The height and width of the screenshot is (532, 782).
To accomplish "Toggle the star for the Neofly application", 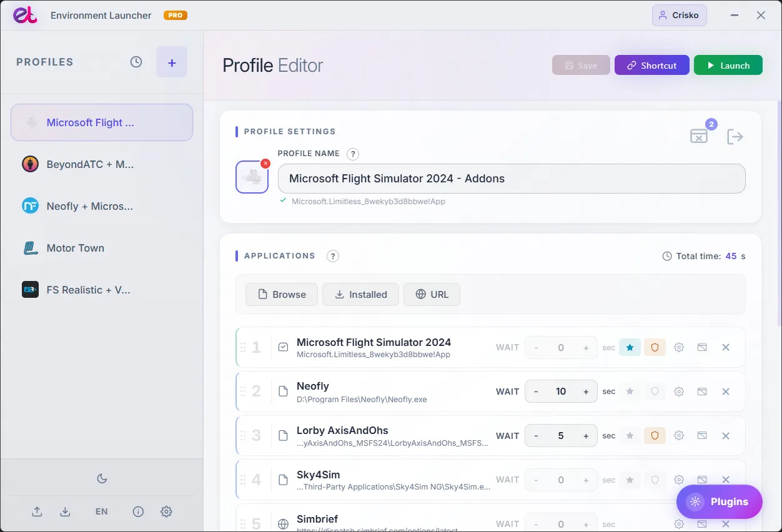I will tap(630, 392).
